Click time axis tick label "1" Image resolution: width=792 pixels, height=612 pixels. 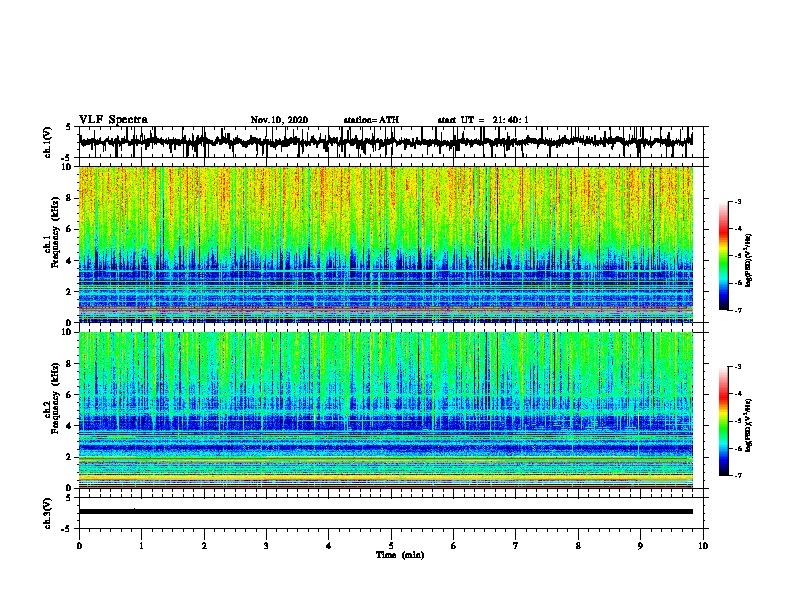tap(141, 546)
